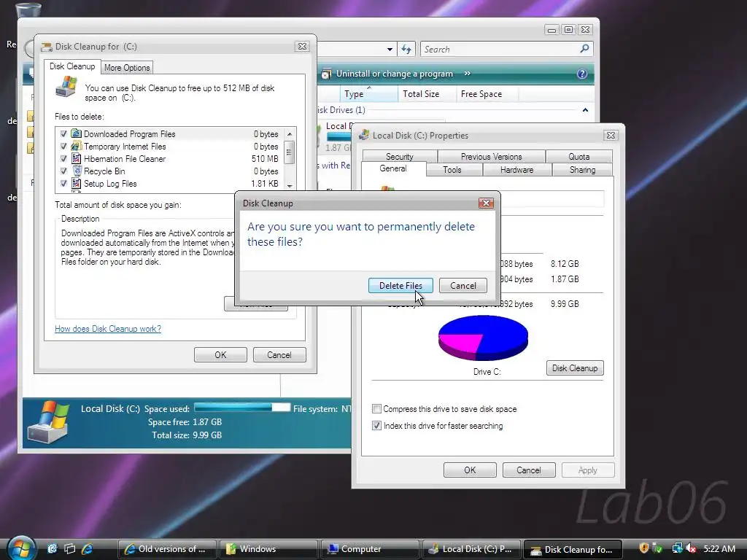The image size is (747, 560).
Task: Click Cancel in Local Disk Properties
Action: click(x=529, y=470)
